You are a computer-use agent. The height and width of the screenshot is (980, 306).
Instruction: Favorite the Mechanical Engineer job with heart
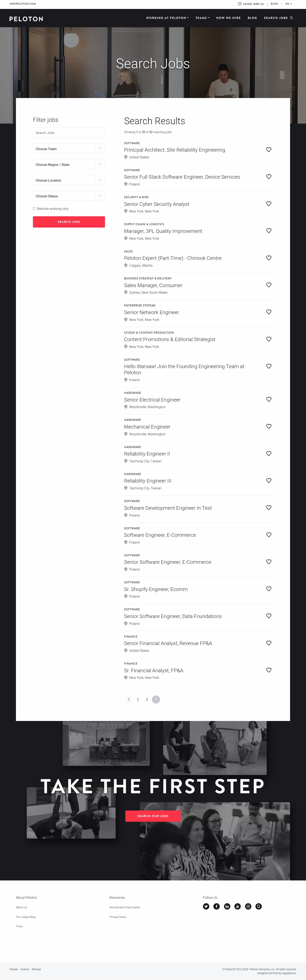[x=269, y=426]
